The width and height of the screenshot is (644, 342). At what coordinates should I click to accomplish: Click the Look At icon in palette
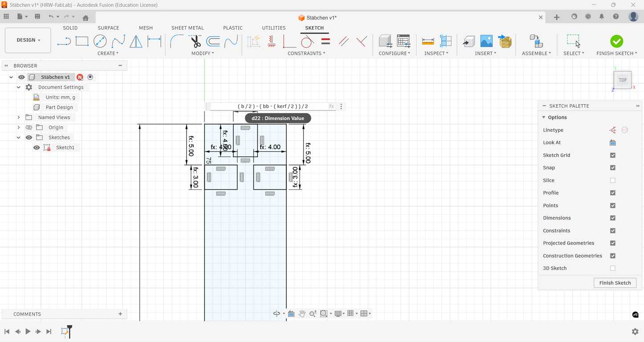point(612,142)
